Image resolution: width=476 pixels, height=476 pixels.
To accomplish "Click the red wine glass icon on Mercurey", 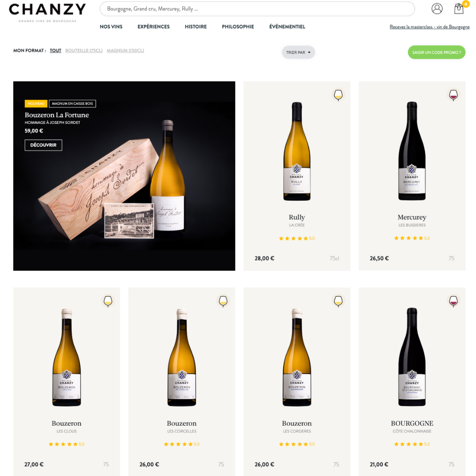I will (x=453, y=95).
